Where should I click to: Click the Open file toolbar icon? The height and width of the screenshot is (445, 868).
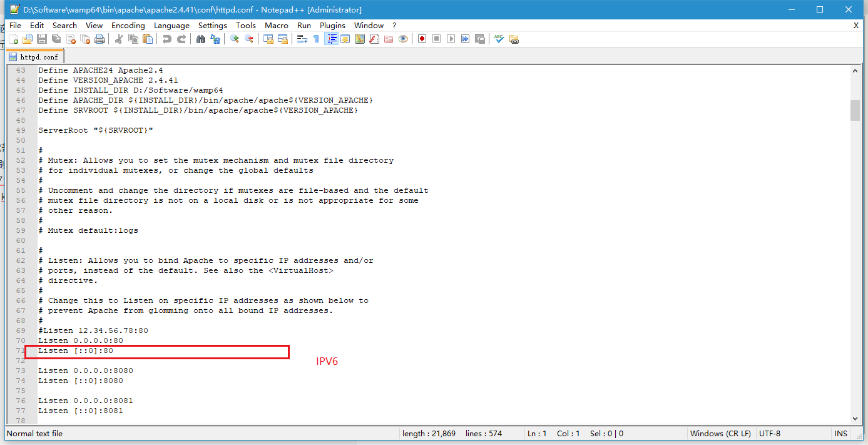tap(28, 39)
